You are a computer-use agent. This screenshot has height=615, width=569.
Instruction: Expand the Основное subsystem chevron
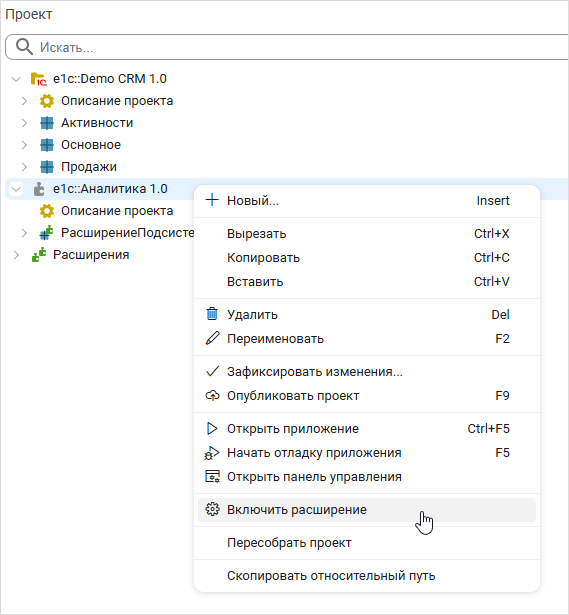click(24, 145)
